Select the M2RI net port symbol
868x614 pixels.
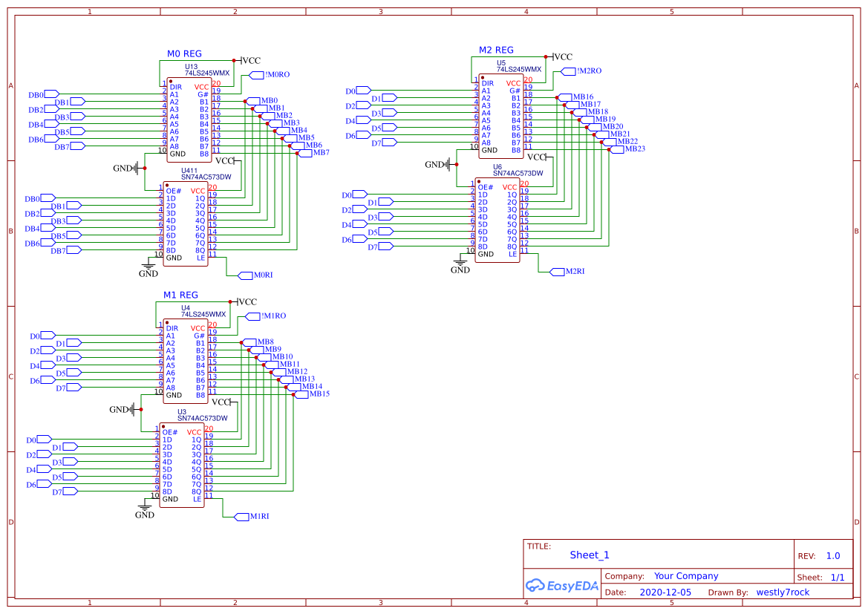(557, 272)
